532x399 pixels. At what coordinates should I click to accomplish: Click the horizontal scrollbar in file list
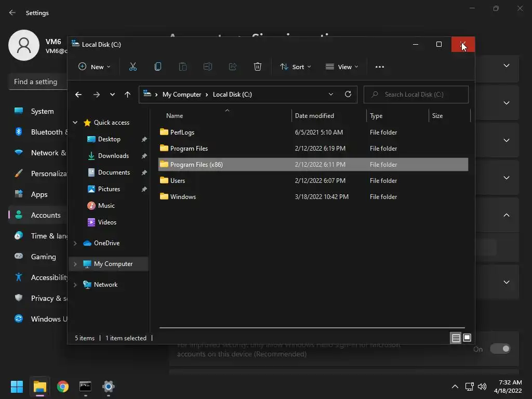point(312,328)
